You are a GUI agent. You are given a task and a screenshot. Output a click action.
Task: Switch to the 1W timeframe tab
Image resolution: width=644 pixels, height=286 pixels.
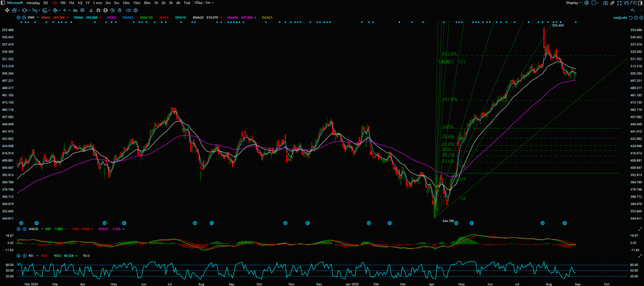click(x=63, y=3)
